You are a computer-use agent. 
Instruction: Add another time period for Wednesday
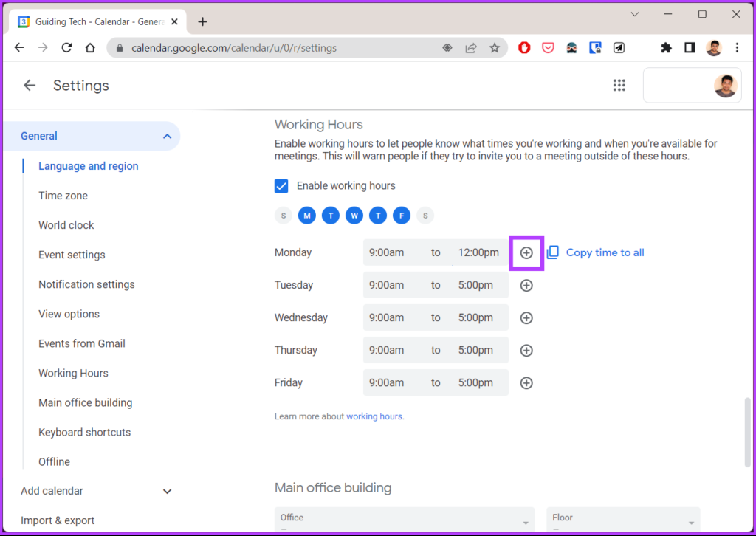point(526,317)
